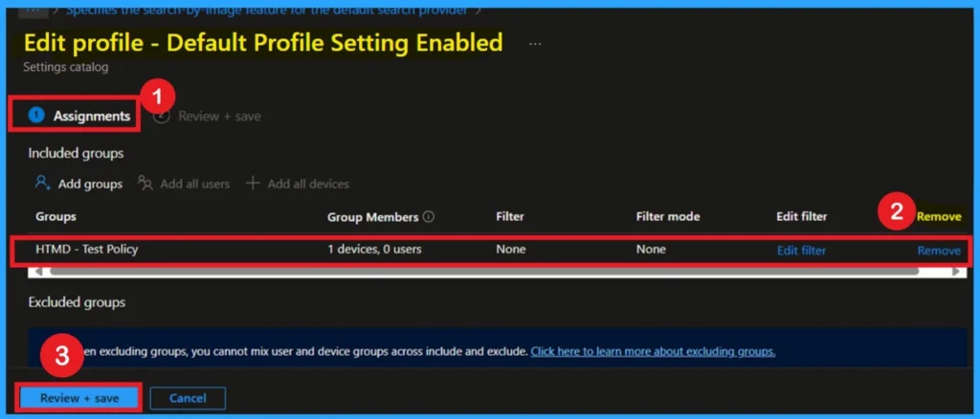Select the HTMD - Test Policy group cell
This screenshot has width=980, height=419.
86,249
